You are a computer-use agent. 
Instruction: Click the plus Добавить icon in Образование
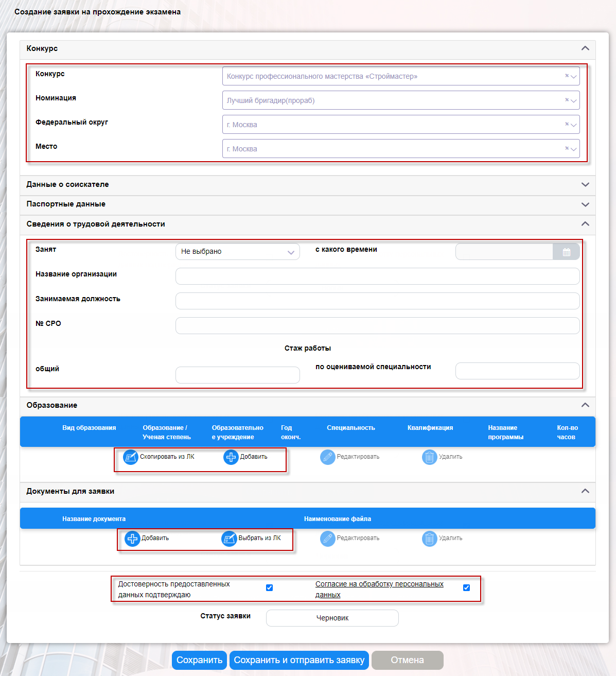pos(231,457)
